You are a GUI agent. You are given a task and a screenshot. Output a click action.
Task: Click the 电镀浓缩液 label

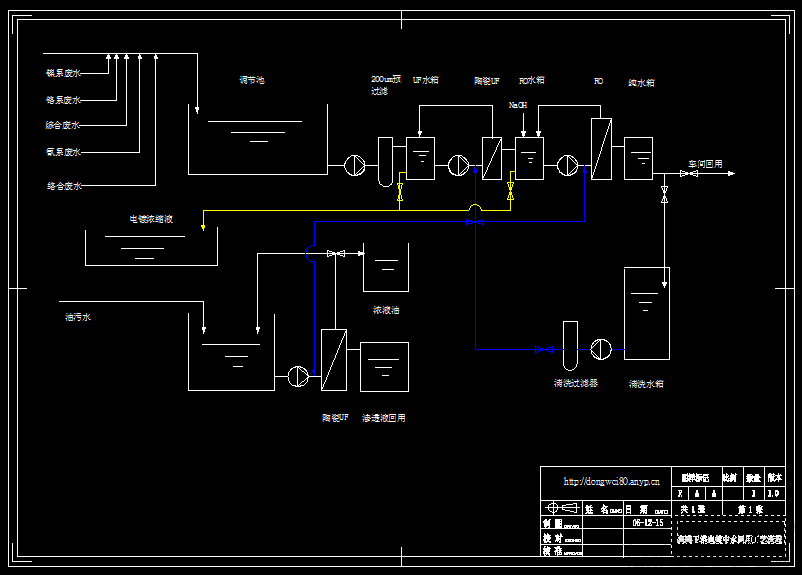[151, 219]
